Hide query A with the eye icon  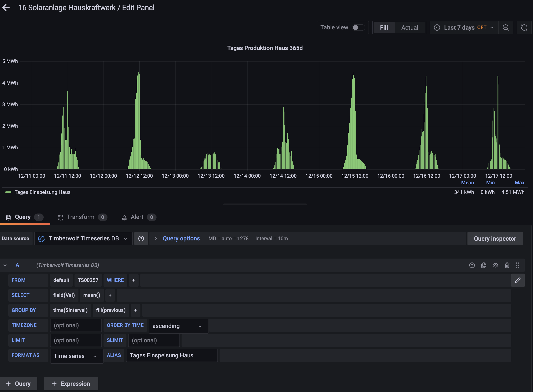495,265
